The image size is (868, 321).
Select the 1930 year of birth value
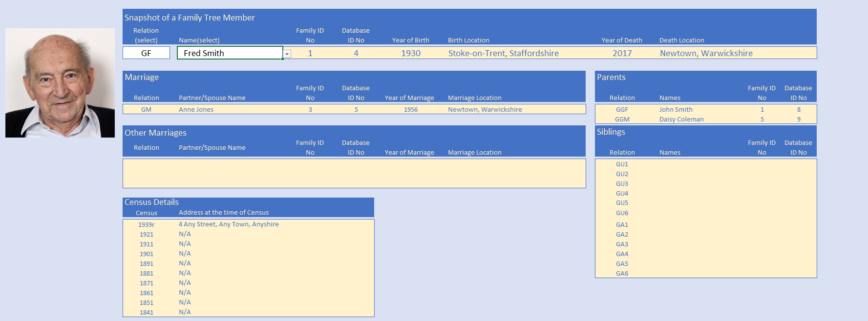coord(410,53)
